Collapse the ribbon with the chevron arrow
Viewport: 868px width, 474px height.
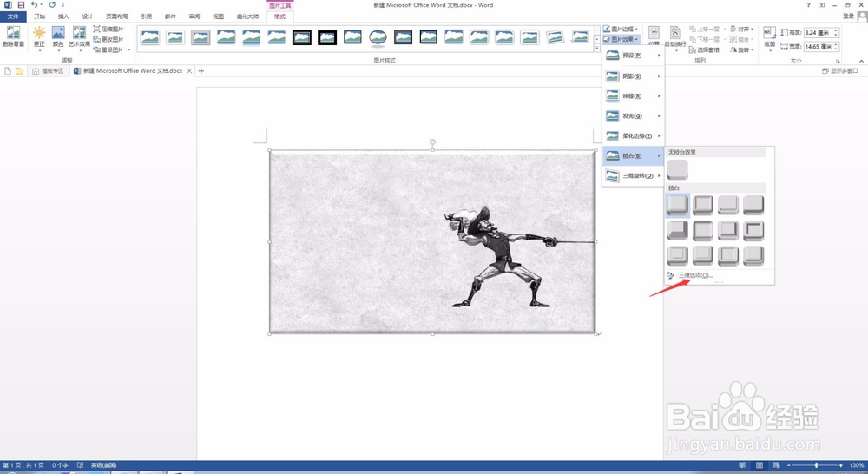click(861, 61)
